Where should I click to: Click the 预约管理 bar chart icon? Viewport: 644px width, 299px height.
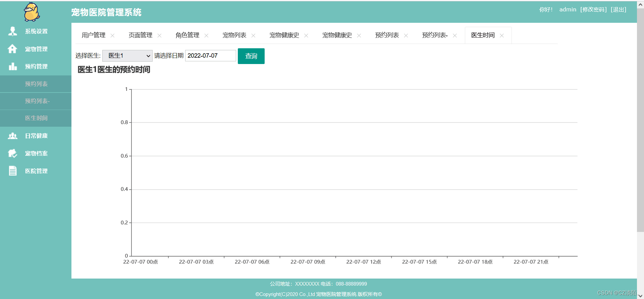tap(13, 66)
